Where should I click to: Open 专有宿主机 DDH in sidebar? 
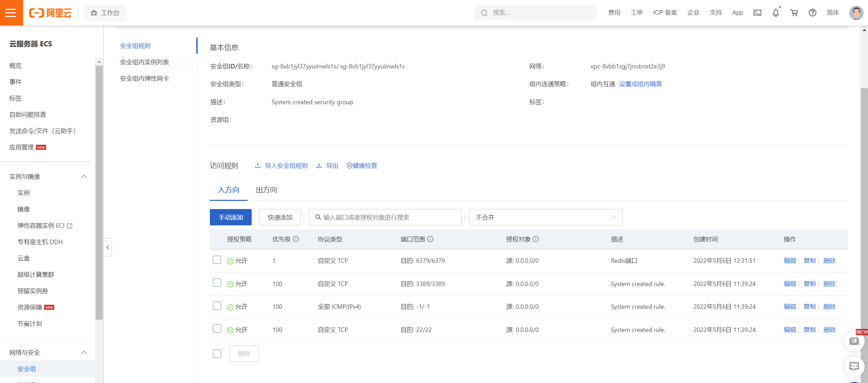point(40,242)
